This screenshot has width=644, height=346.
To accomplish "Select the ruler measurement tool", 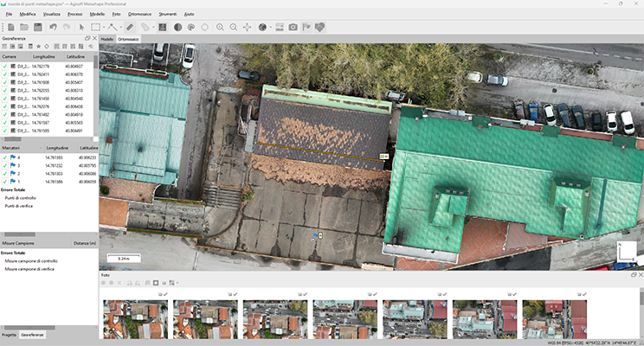I will tap(130, 28).
